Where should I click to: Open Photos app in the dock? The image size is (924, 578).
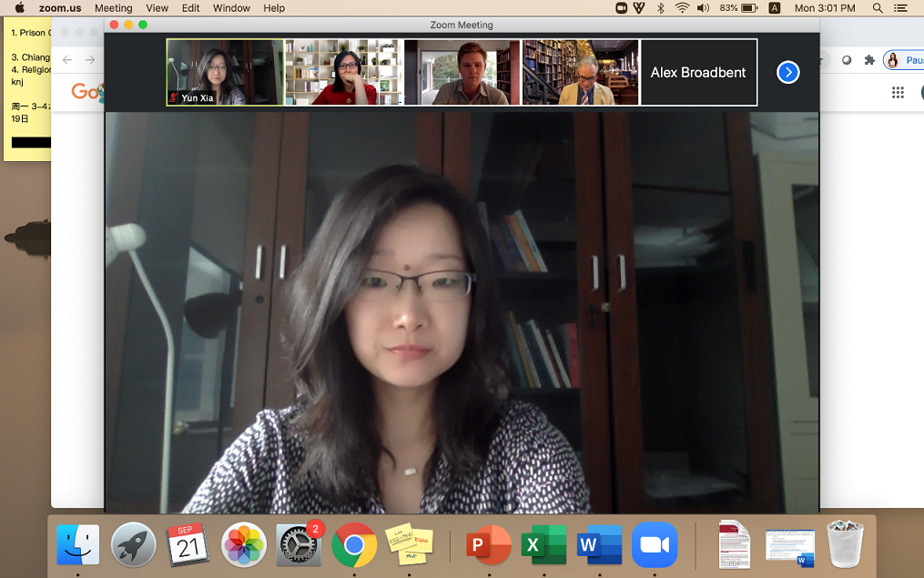pyautogui.click(x=244, y=544)
